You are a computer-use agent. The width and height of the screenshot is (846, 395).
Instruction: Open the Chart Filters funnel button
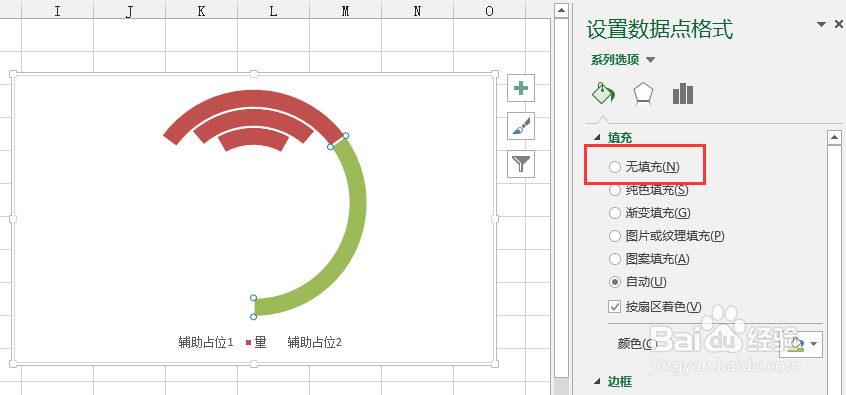pyautogui.click(x=521, y=164)
